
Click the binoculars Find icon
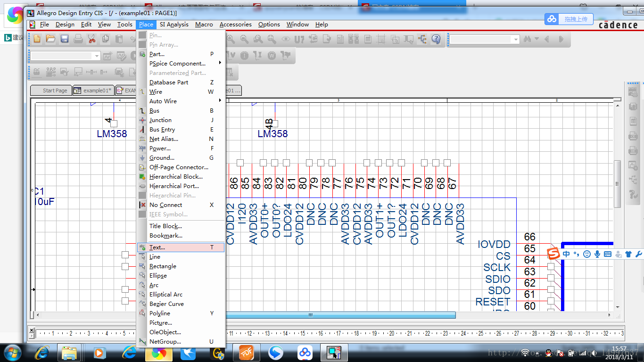pyautogui.click(x=527, y=40)
